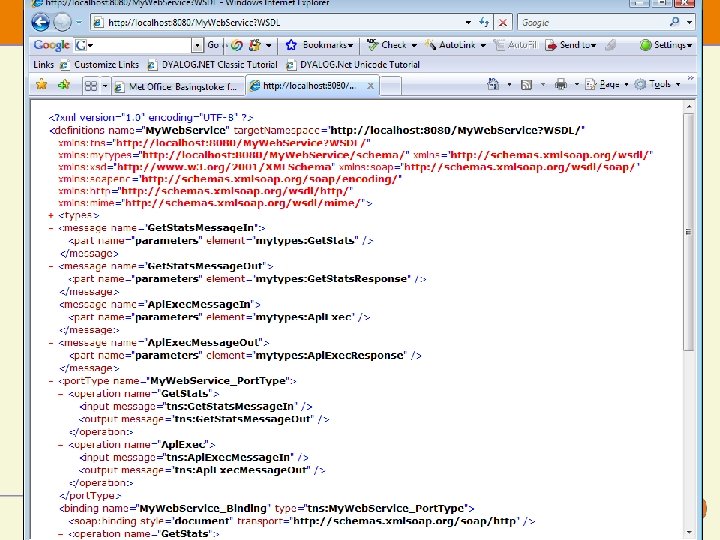Viewport: 720px width, 540px height.
Task: Click the RSS Feeds icon
Action: pyautogui.click(x=526, y=84)
